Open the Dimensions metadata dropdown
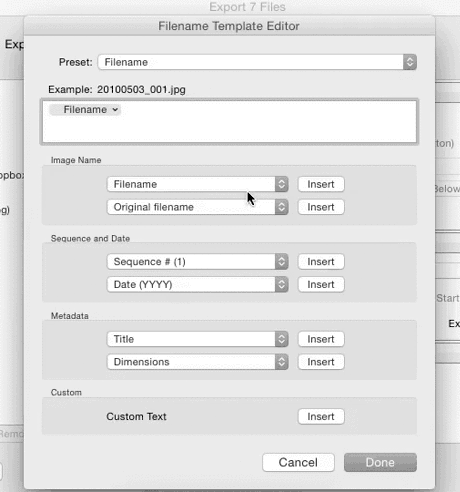 pos(197,362)
